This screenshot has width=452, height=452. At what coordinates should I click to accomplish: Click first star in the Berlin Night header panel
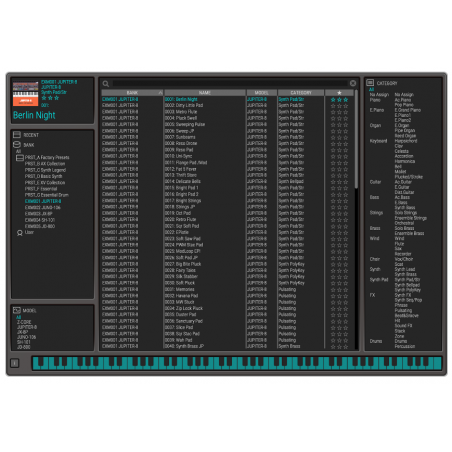[44, 98]
